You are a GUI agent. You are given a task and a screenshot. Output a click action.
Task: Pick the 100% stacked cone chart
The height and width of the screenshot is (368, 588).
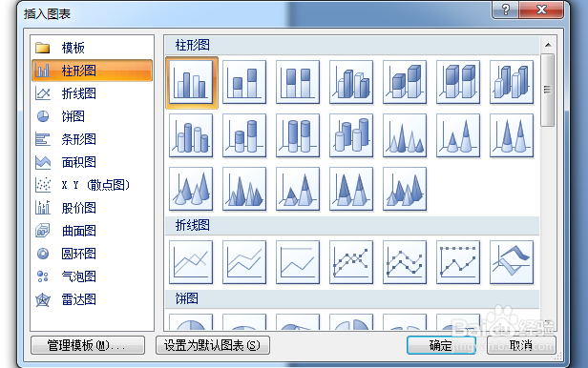point(512,135)
